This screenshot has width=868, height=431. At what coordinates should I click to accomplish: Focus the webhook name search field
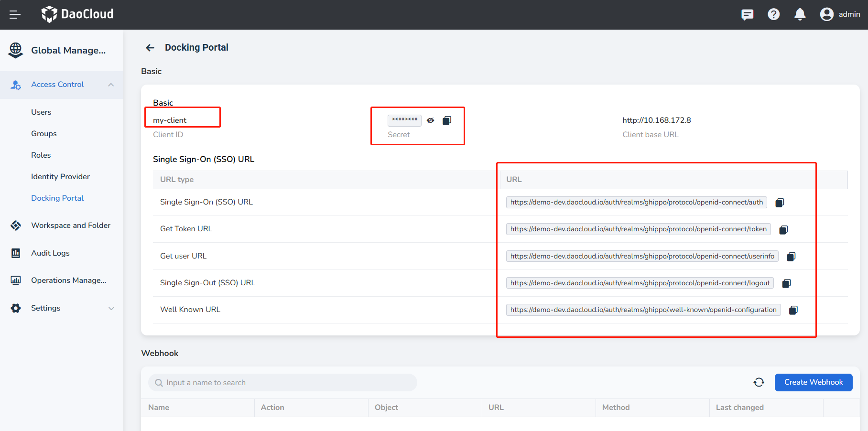[x=287, y=383]
